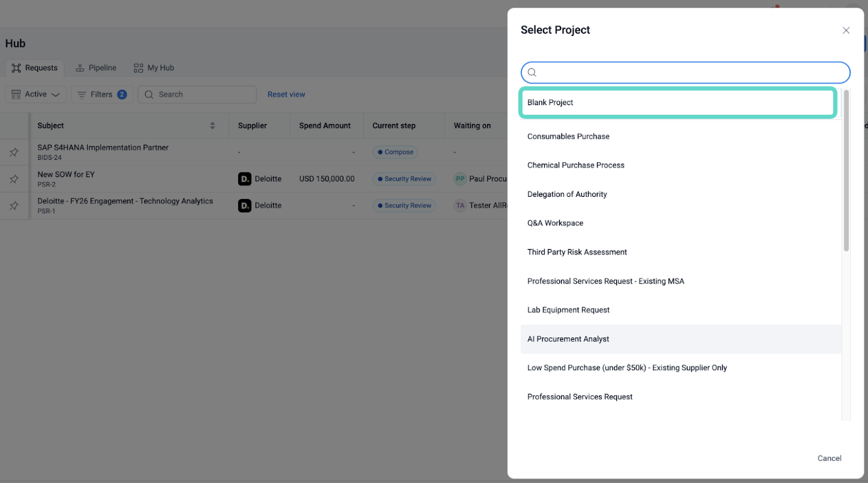Pin the Deloitte FY26 Engagement request
Image resolution: width=868 pixels, height=483 pixels.
click(x=14, y=206)
